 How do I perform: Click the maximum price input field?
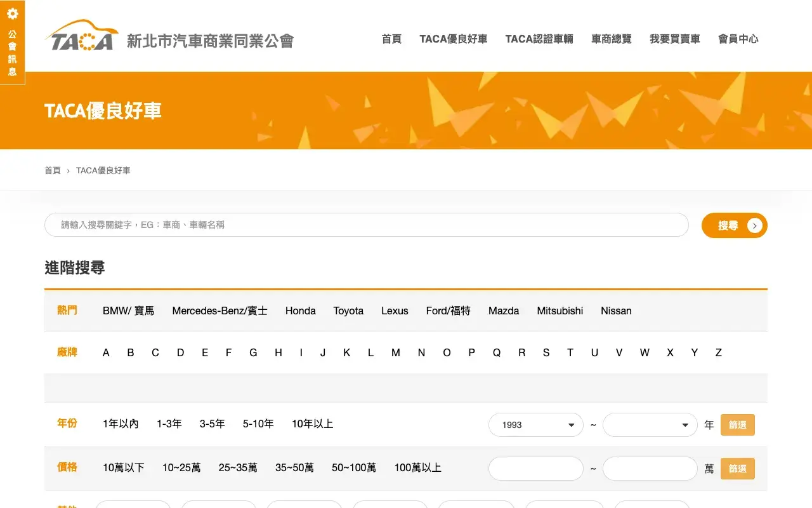[x=650, y=469]
